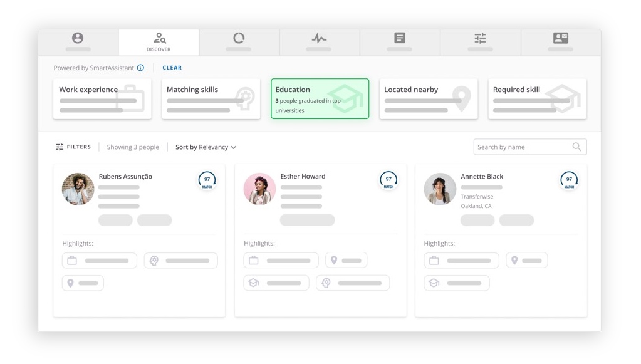Open Rubens Assunção's profile photo
The image size is (641, 364).
pyautogui.click(x=78, y=189)
